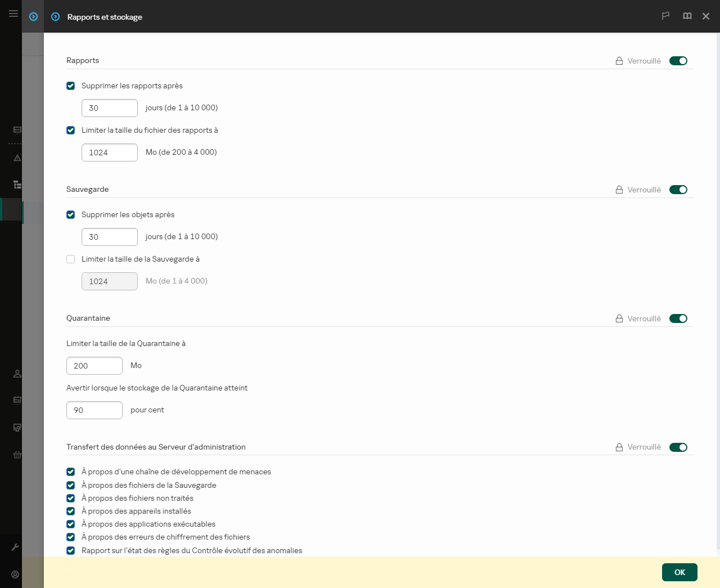Open the hamburger main menu
This screenshot has width=720, height=588.
pos(13,14)
